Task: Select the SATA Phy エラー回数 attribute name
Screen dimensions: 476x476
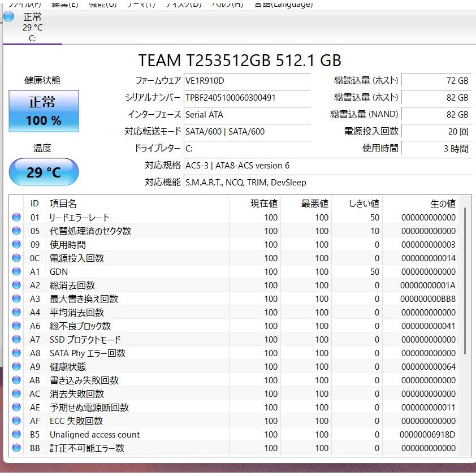Action: pos(88,353)
